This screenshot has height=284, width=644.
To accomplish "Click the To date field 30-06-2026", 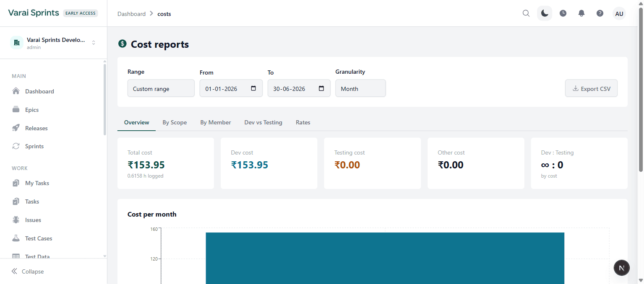I will click(299, 88).
